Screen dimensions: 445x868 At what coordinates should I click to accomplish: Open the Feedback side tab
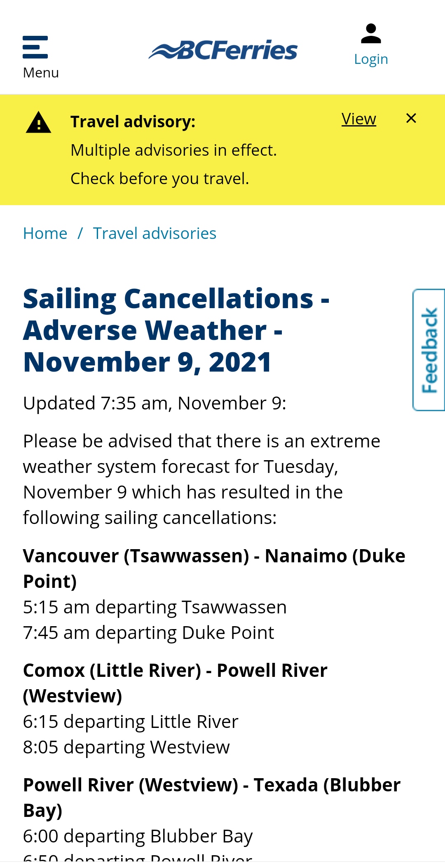[429, 350]
